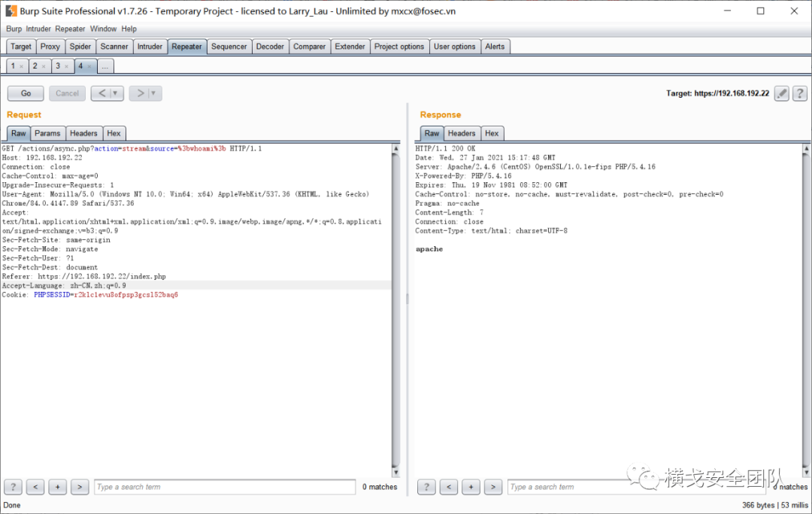Close Repeater tab 3 with its x
Screen dimensions: 812x514
tap(67, 66)
